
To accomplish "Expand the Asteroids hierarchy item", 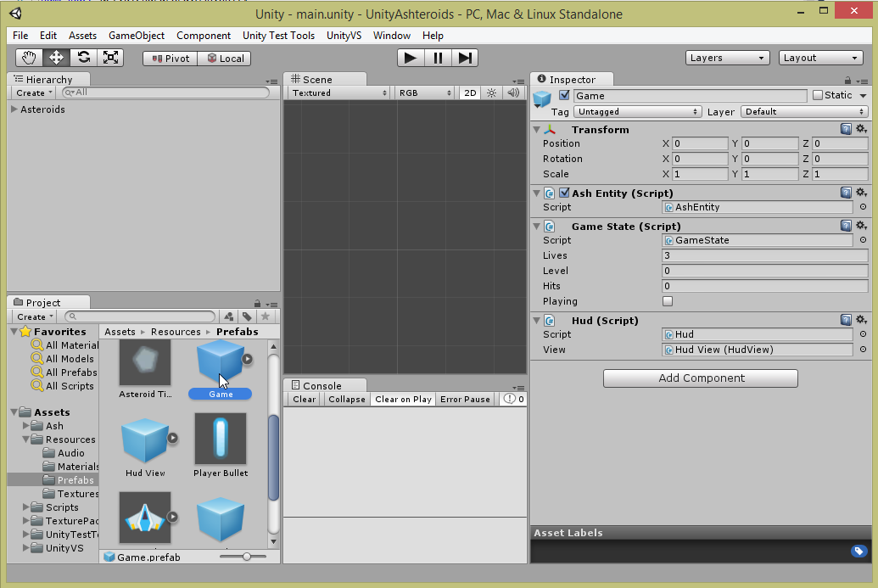I will 14,109.
